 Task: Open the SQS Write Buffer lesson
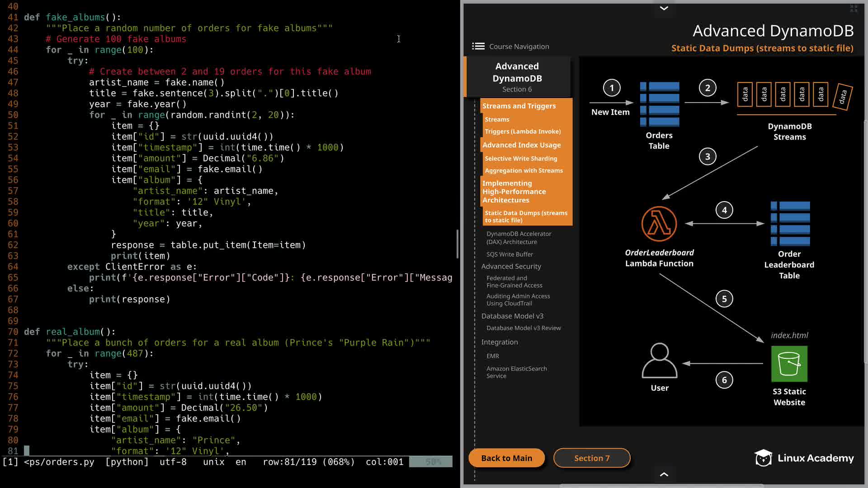tap(509, 254)
